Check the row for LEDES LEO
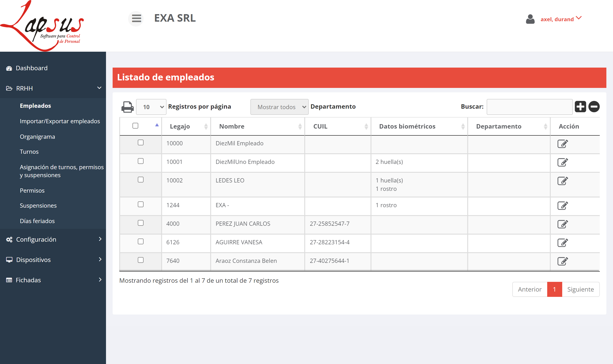The image size is (613, 364). (140, 180)
